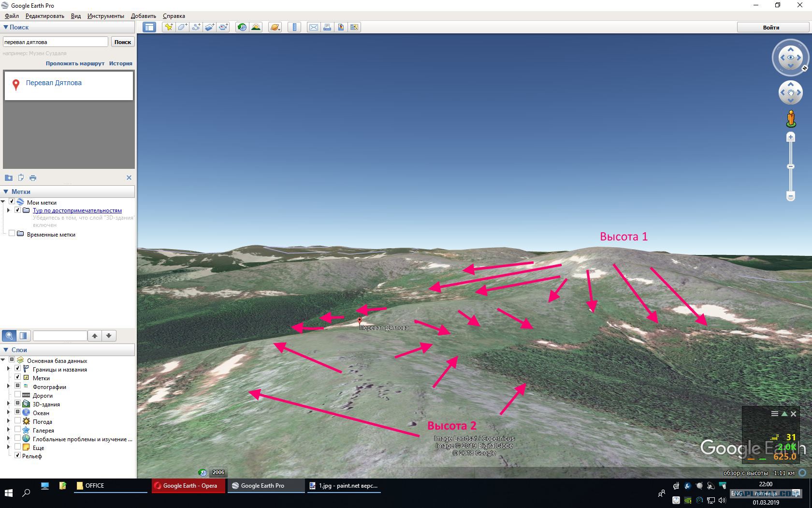Viewport: 812px width, 508px height.
Task: Open the Добавить menu
Action: [x=144, y=16]
